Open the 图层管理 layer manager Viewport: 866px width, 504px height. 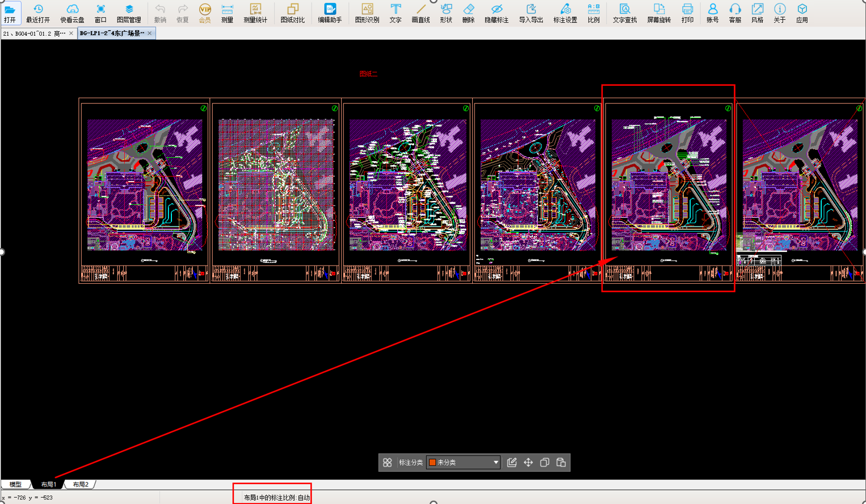tap(129, 13)
